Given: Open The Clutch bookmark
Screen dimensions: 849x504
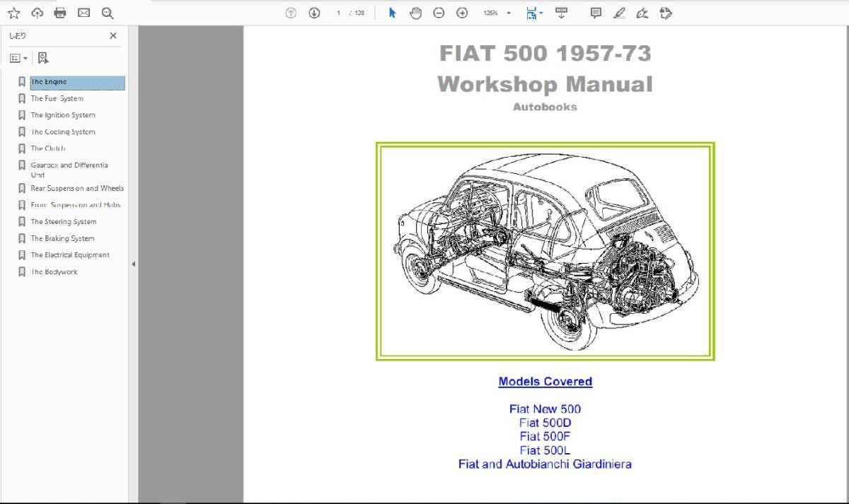Looking at the screenshot, I should pos(47,148).
